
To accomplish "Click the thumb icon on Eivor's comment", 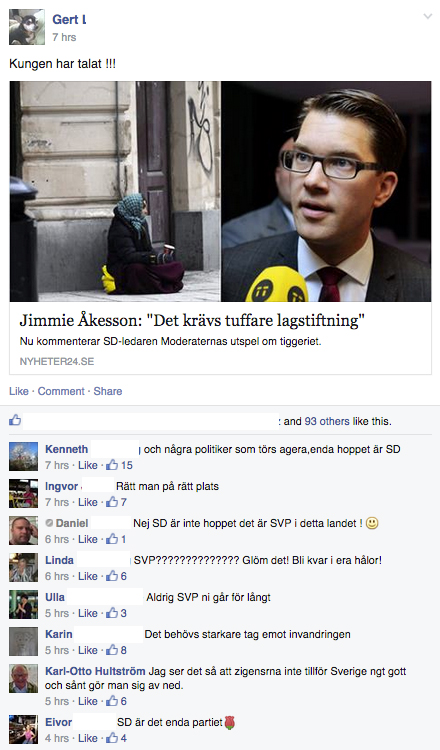I will click(112, 738).
